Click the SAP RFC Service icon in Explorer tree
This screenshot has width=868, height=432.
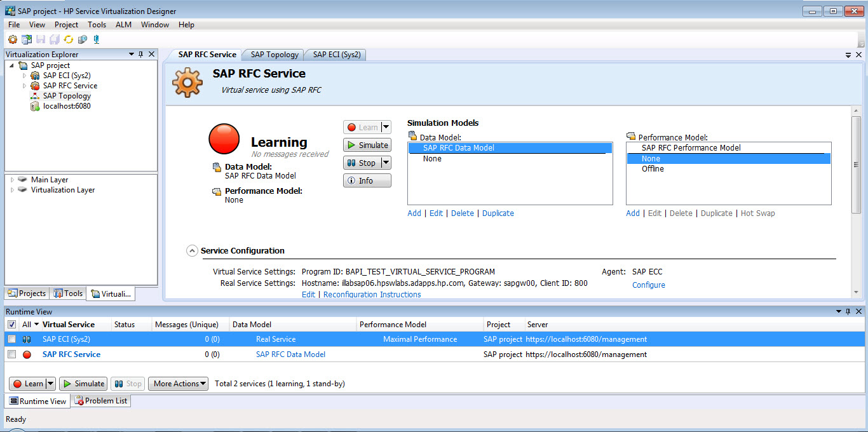click(35, 86)
